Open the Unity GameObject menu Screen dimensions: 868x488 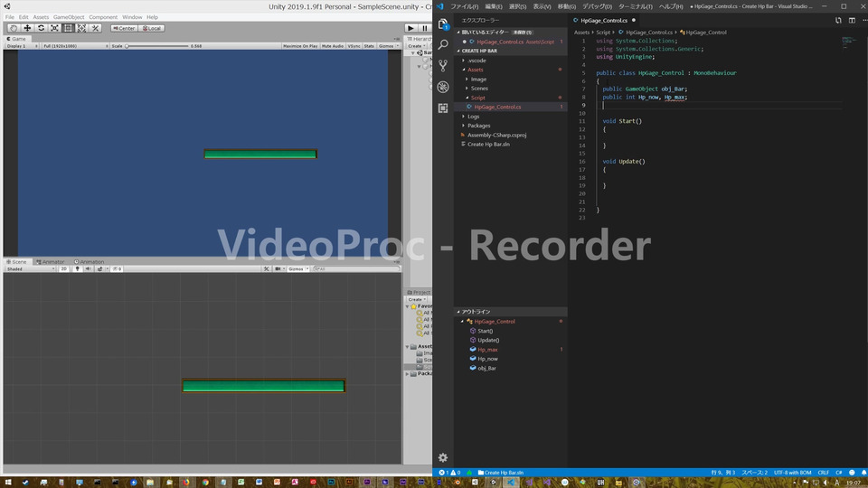pos(69,17)
